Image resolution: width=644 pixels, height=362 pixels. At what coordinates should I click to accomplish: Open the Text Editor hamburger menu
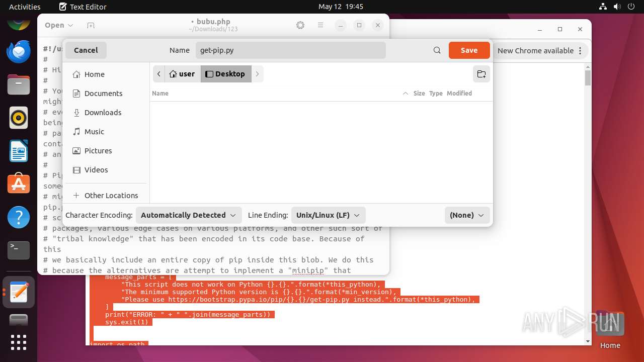(320, 25)
